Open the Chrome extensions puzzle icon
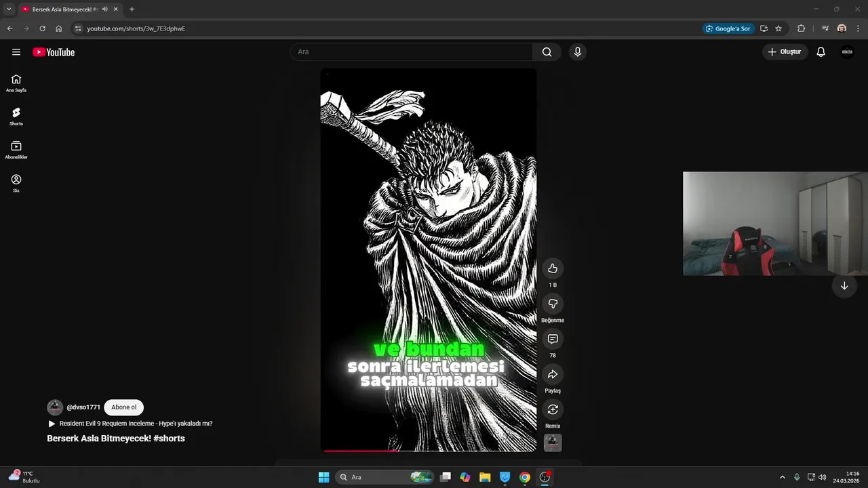Image resolution: width=868 pixels, height=488 pixels. tap(802, 28)
